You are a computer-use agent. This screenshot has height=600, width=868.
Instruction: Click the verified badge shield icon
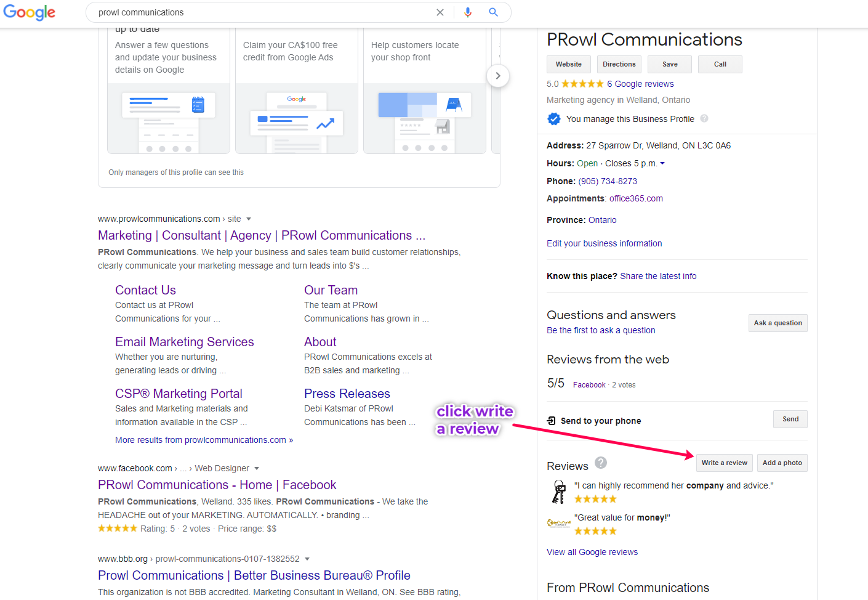[554, 119]
